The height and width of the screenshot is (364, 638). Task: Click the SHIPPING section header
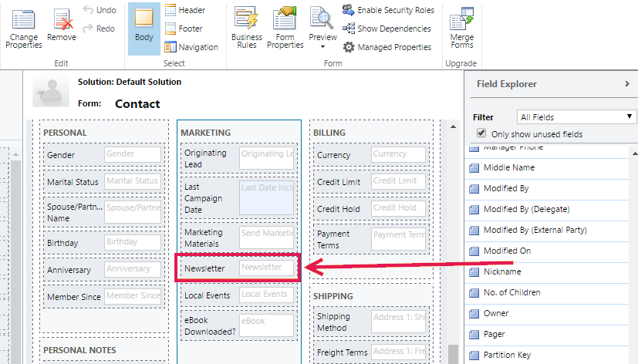[333, 296]
